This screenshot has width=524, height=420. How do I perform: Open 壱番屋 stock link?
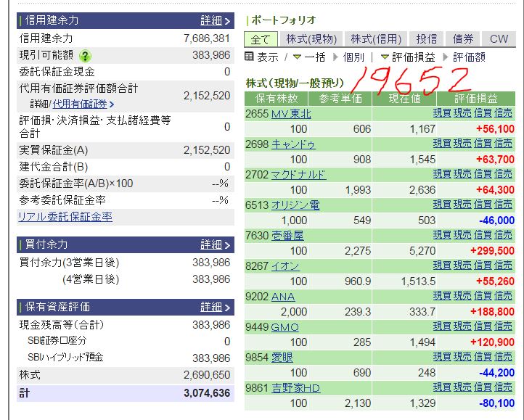(287, 236)
